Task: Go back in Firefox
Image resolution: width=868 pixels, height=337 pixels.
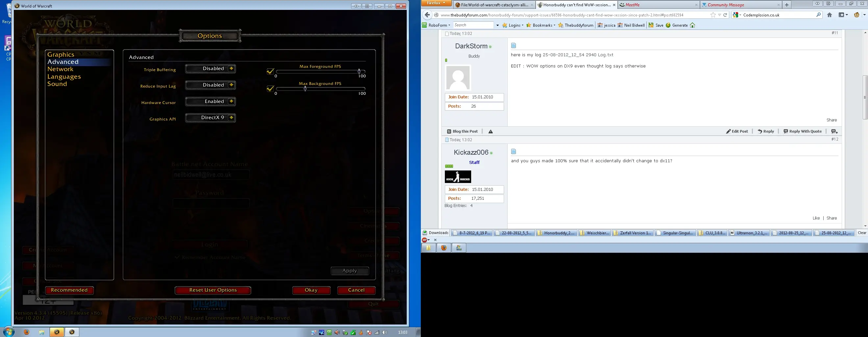Action: (x=427, y=15)
